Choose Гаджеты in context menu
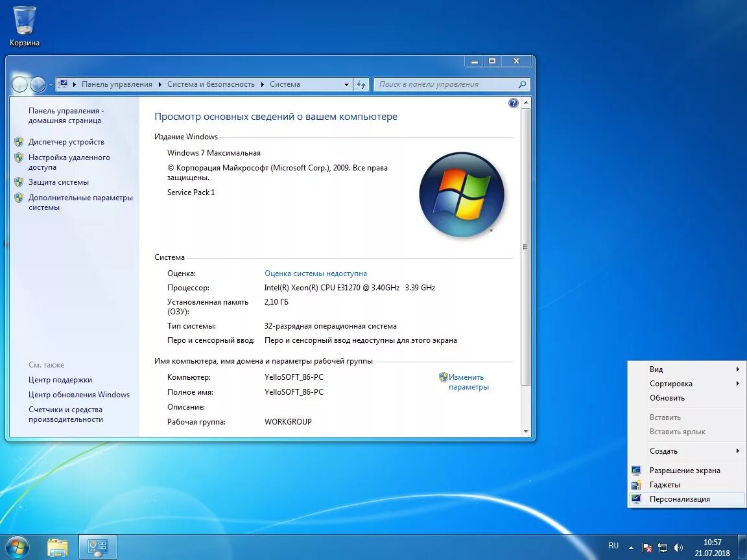Image resolution: width=747 pixels, height=560 pixels. click(687, 485)
